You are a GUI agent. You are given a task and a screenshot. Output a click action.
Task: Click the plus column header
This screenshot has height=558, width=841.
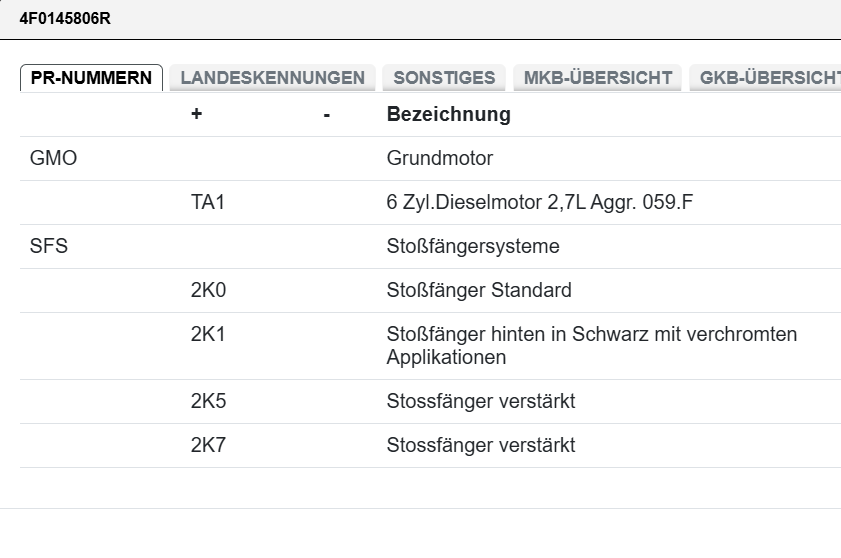click(x=196, y=114)
